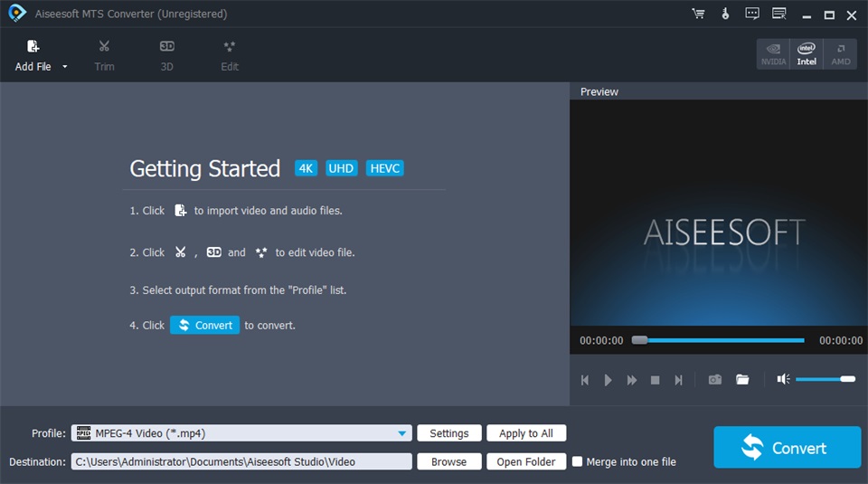This screenshot has width=868, height=484.
Task: Click the Settings button
Action: (x=449, y=433)
